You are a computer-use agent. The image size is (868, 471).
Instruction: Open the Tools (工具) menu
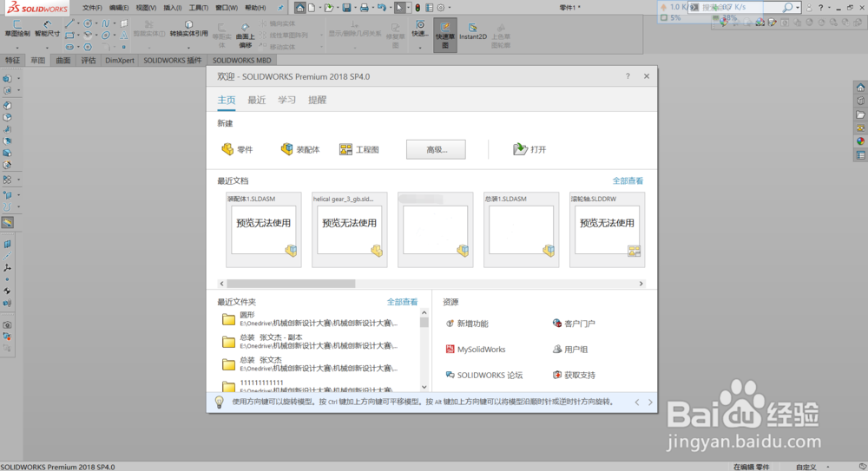[199, 8]
